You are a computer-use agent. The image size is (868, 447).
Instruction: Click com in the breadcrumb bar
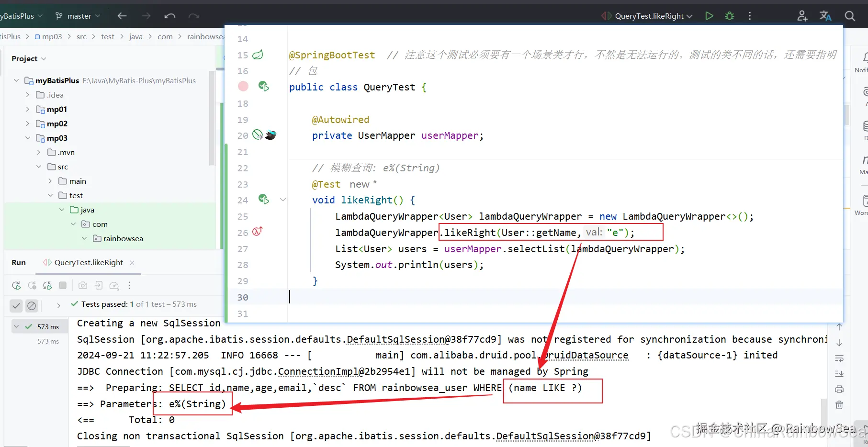pos(165,36)
